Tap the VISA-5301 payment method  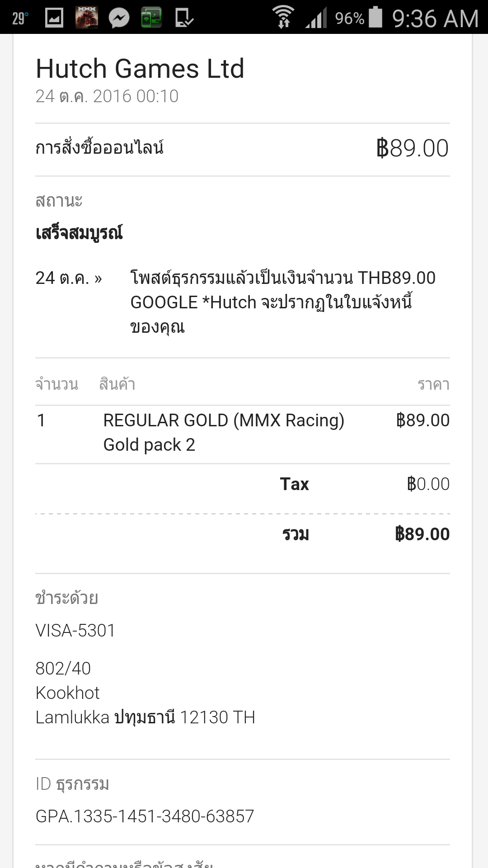(x=75, y=631)
